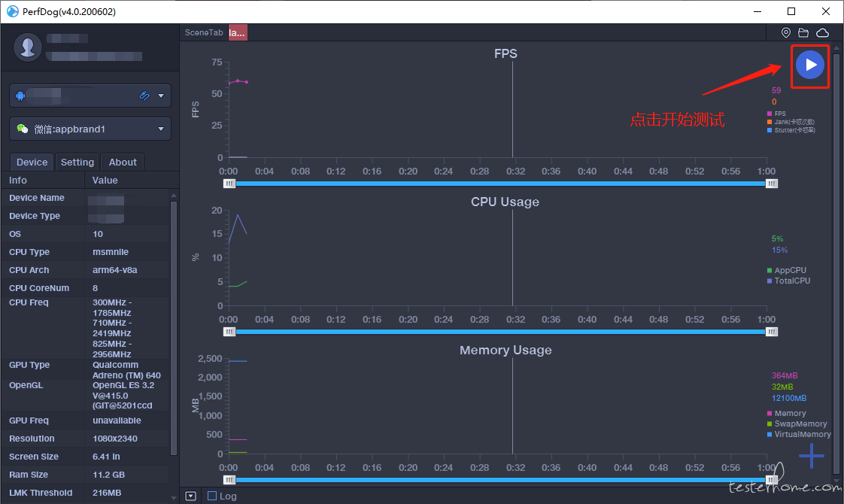This screenshot has height=504, width=844.
Task: Click the Memory Usage chart left range handle
Action: tap(229, 480)
